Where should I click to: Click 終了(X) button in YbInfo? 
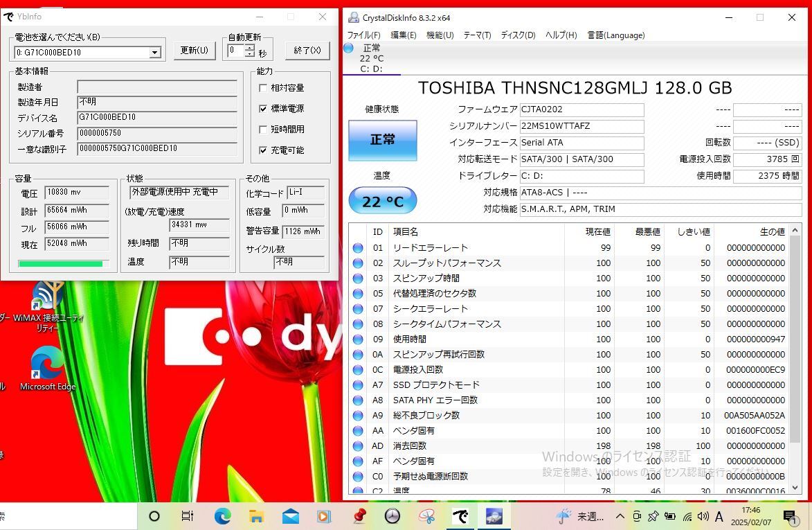point(307,51)
